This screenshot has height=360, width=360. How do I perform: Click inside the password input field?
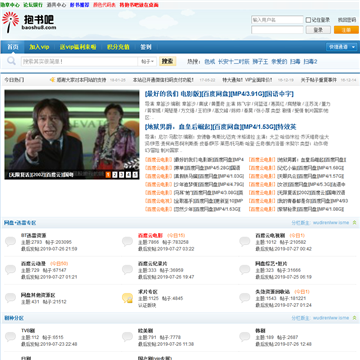pyautogui.click(x=277, y=30)
